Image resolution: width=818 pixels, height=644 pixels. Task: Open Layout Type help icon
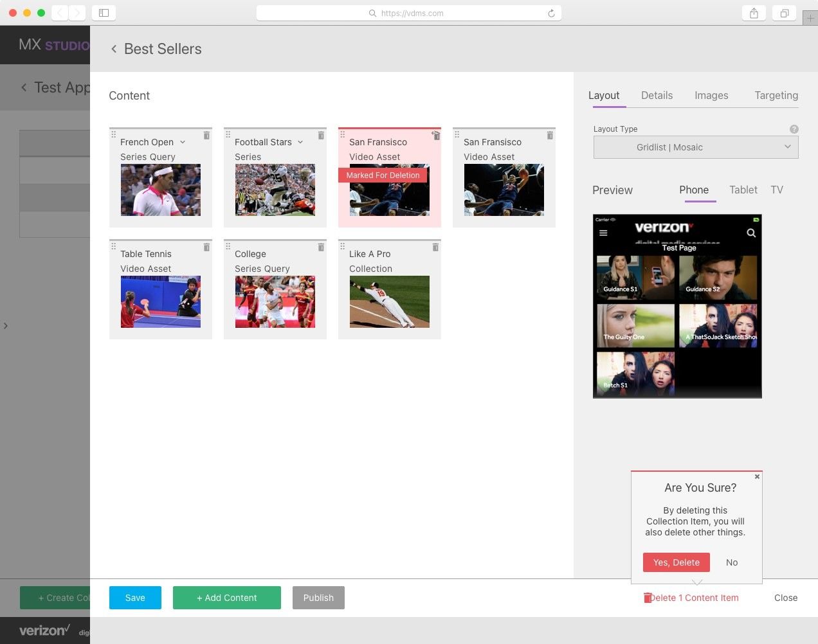point(794,129)
